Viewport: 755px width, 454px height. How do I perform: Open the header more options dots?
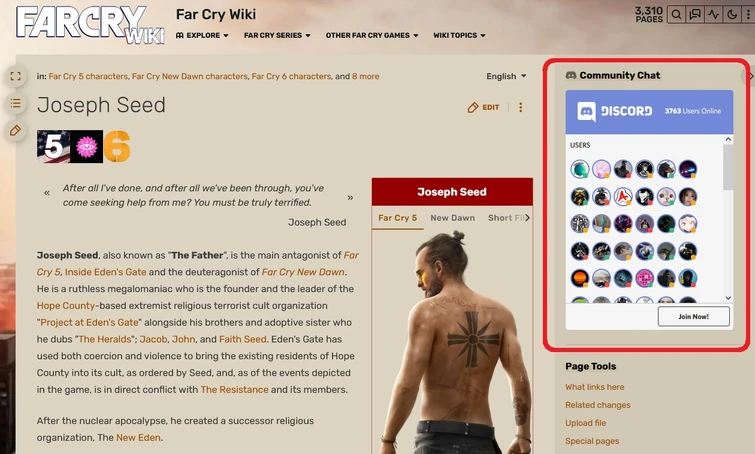(x=748, y=14)
